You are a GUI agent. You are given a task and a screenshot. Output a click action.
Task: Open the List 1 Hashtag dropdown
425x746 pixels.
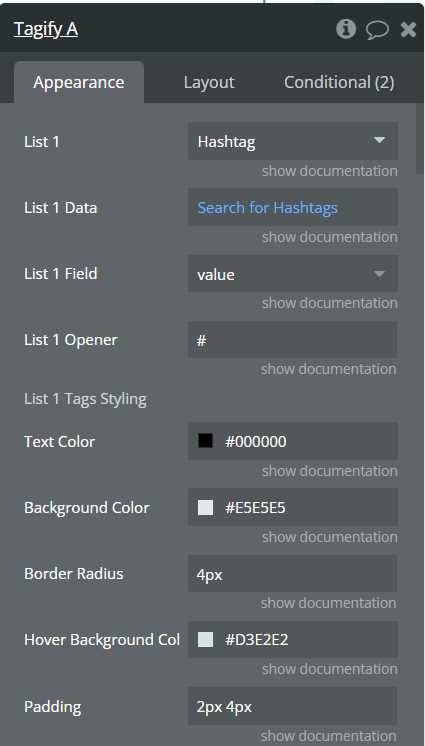pos(293,141)
